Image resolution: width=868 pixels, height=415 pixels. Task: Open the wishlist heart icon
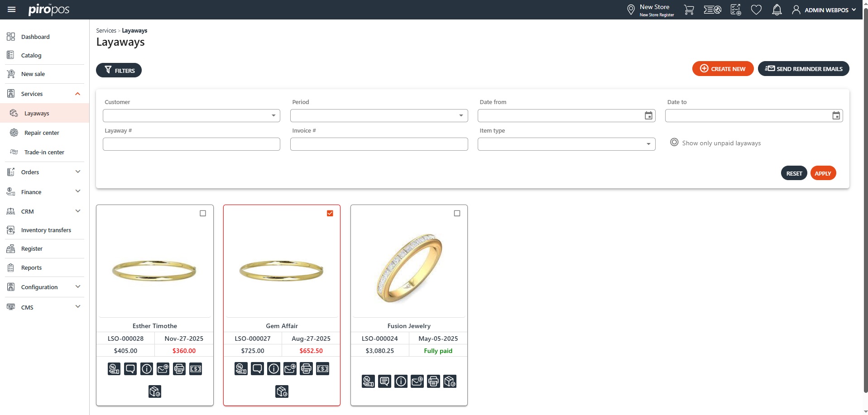click(756, 10)
